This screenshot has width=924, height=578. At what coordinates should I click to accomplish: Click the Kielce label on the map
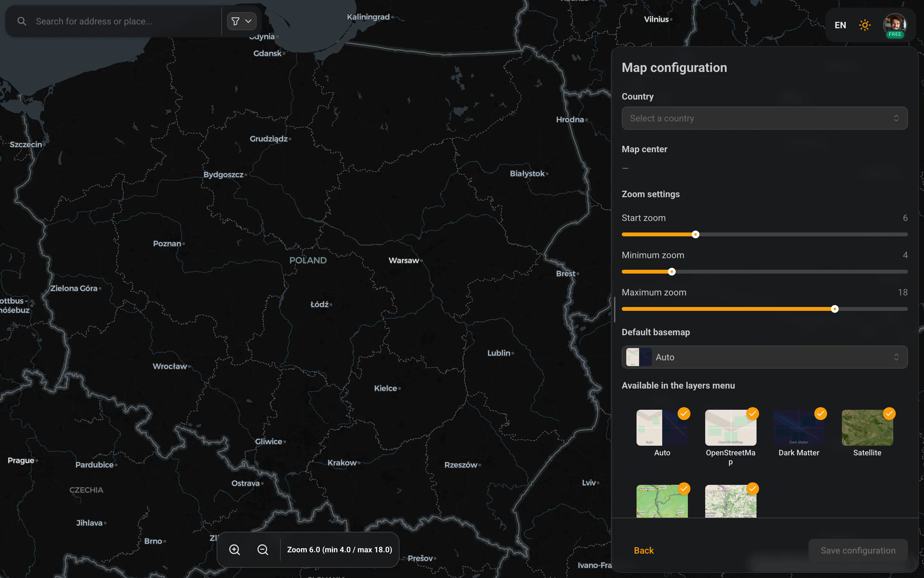pos(385,389)
